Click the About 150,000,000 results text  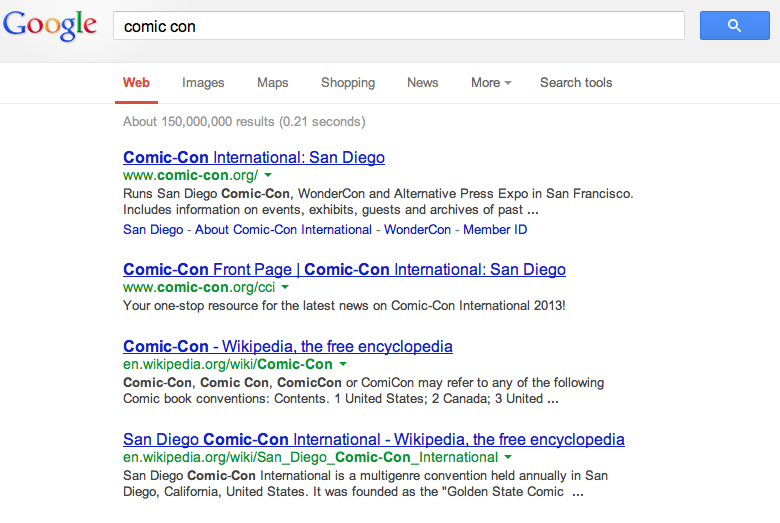click(x=244, y=122)
